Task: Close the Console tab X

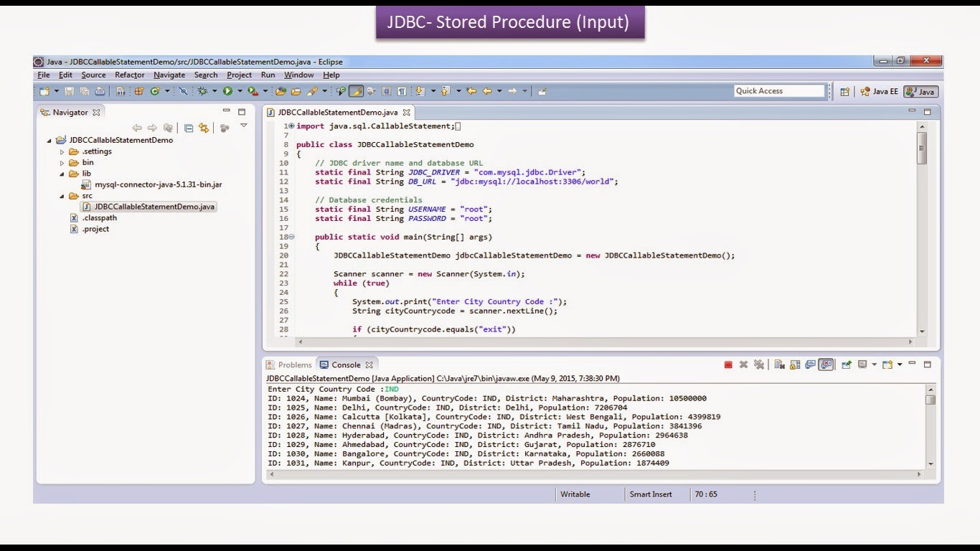Action: [x=369, y=364]
